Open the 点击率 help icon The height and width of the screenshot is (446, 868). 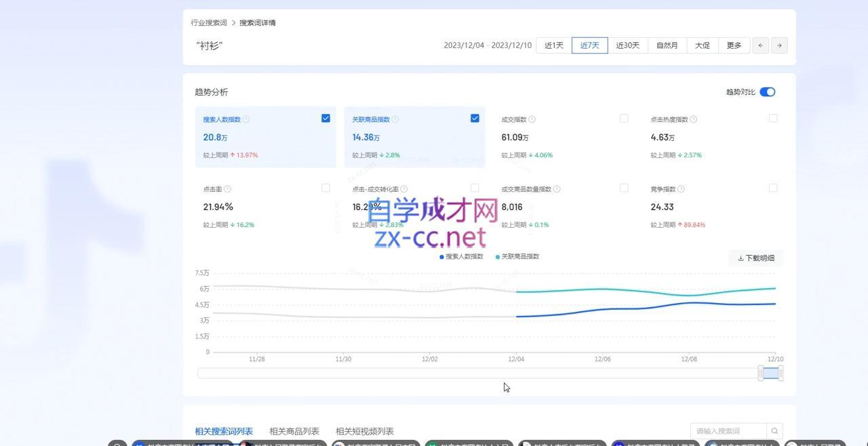(x=229, y=188)
